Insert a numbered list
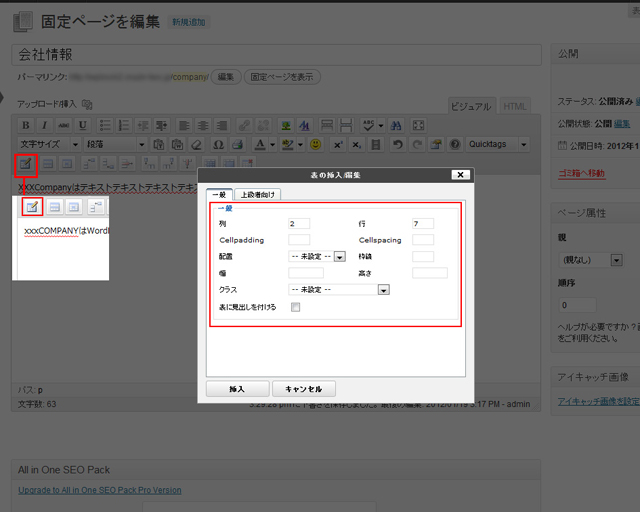Screen dimensions: 640x512 (x=124, y=125)
